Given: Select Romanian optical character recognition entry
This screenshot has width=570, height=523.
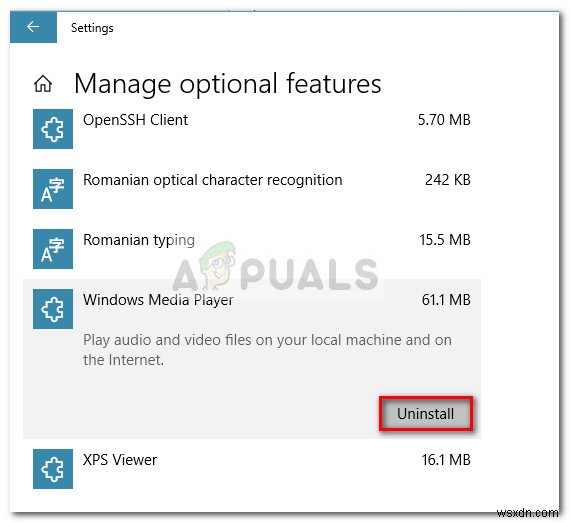Looking at the screenshot, I should pos(213,180).
